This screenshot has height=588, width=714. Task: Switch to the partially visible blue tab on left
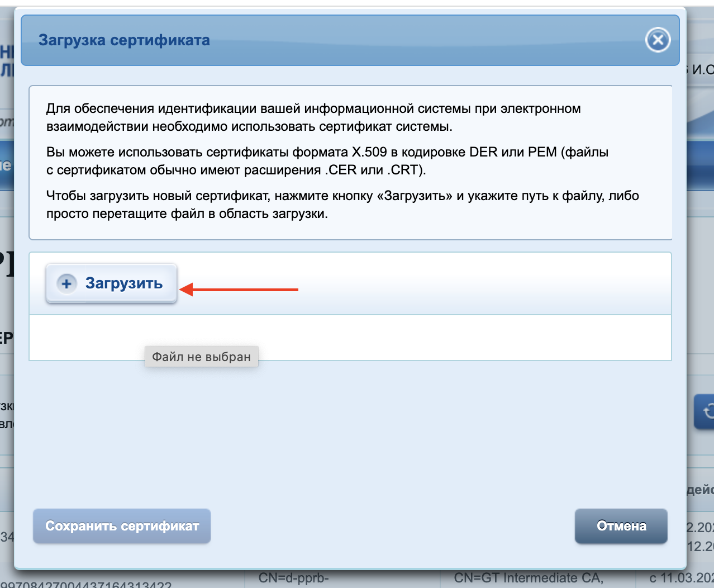coord(6,163)
